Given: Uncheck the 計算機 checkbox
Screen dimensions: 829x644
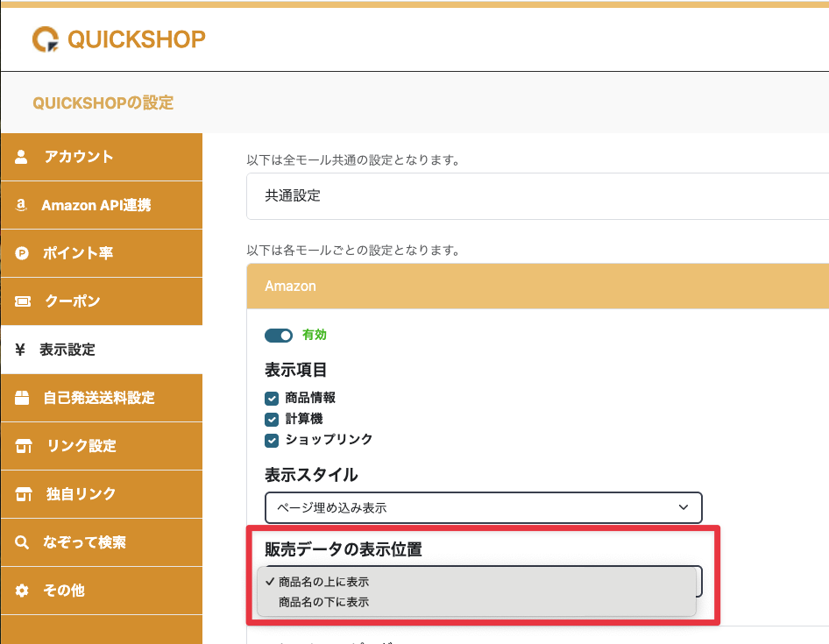Looking at the screenshot, I should (x=272, y=419).
